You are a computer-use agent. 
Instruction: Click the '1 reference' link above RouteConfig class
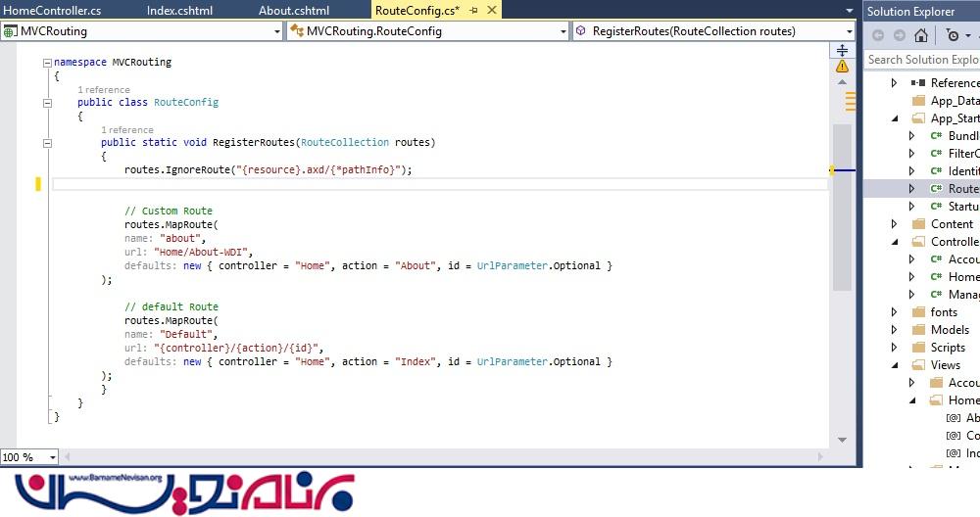pyautogui.click(x=103, y=90)
